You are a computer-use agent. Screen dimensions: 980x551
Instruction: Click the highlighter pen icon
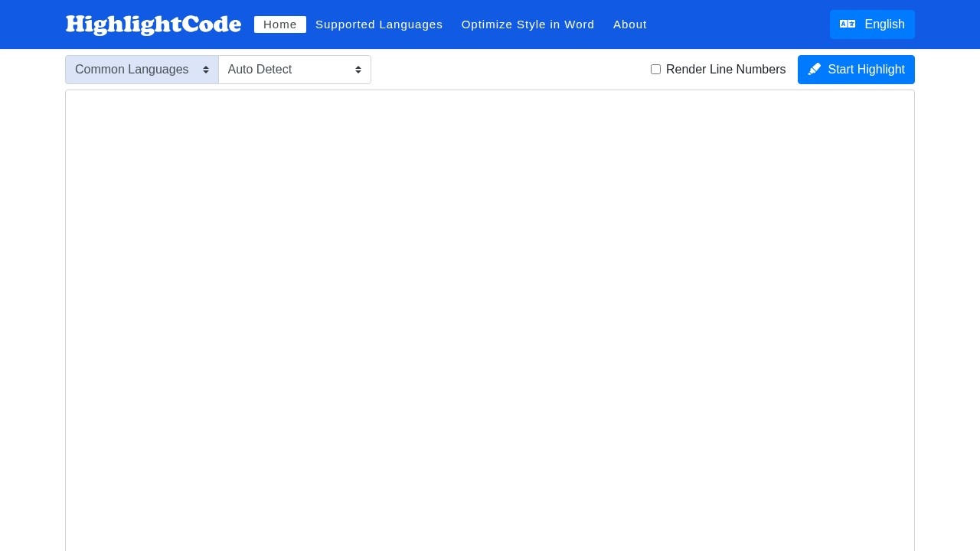pyautogui.click(x=815, y=70)
